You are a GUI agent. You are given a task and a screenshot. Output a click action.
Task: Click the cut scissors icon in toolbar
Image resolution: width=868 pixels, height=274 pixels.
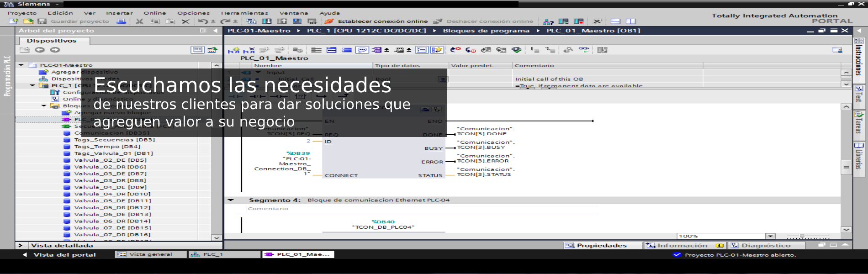point(139,21)
